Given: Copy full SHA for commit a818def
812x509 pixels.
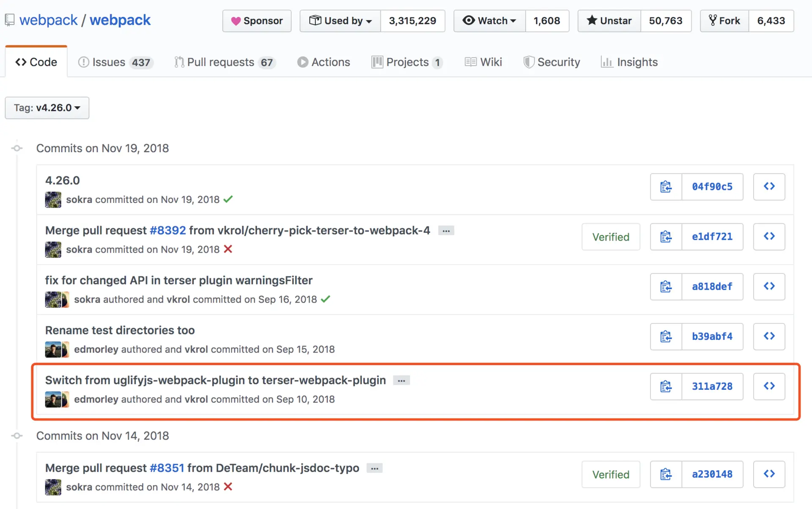Looking at the screenshot, I should coord(666,286).
